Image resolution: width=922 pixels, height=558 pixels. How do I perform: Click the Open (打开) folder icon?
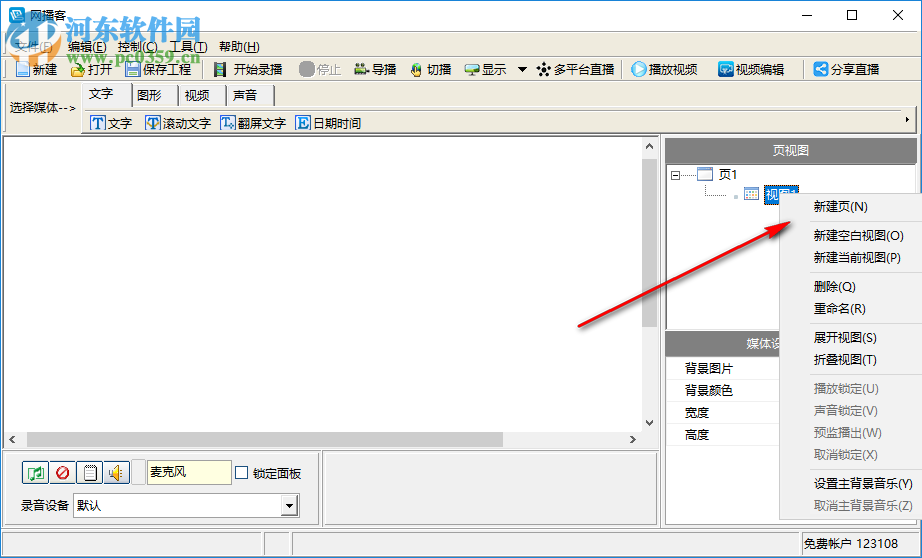(78, 70)
